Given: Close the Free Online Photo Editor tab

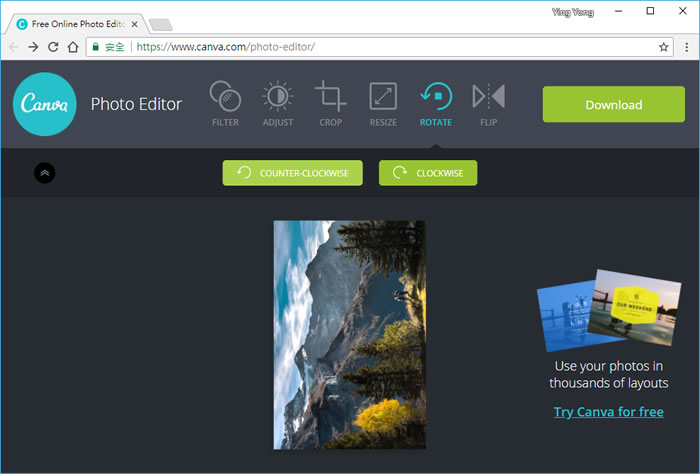Looking at the screenshot, I should tap(134, 25).
